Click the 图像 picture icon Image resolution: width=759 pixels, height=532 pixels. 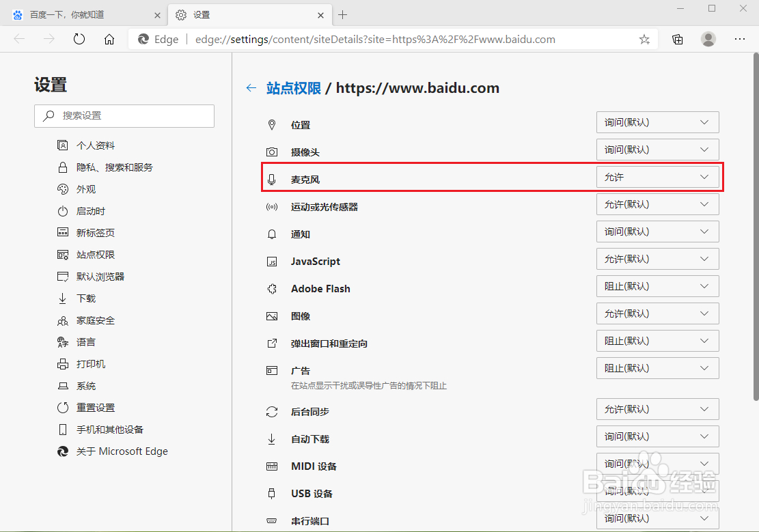tap(272, 316)
